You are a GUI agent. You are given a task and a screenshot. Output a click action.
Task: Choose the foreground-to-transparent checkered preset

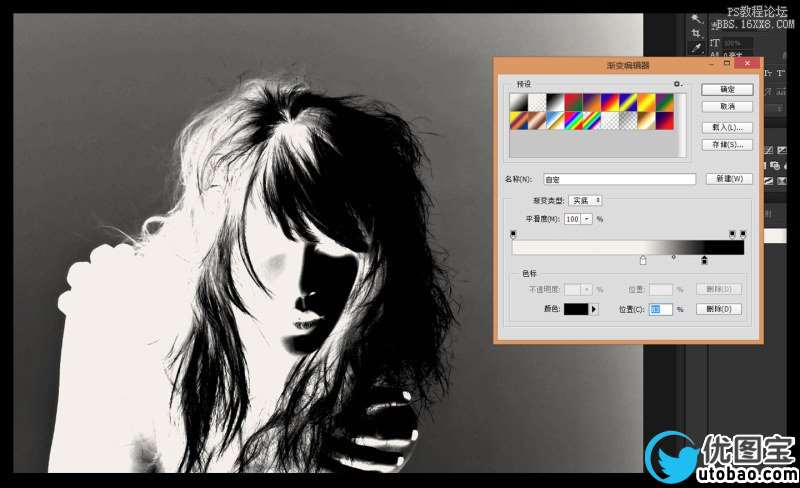(537, 102)
